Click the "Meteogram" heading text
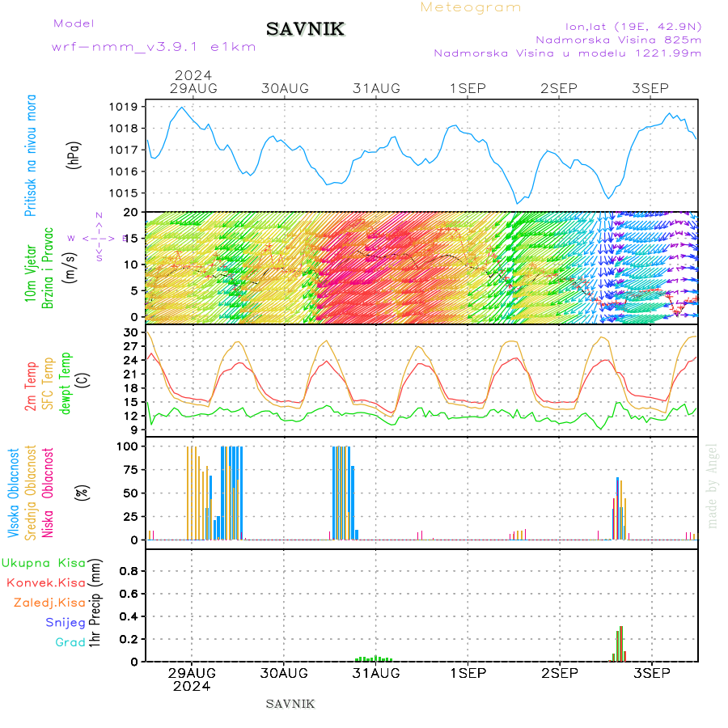The height and width of the screenshot is (728, 728). (x=470, y=7)
